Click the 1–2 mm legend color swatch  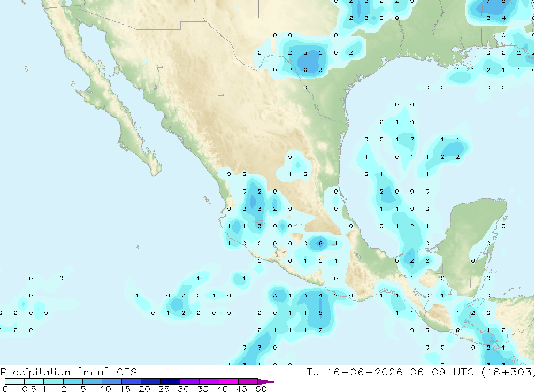53,381
